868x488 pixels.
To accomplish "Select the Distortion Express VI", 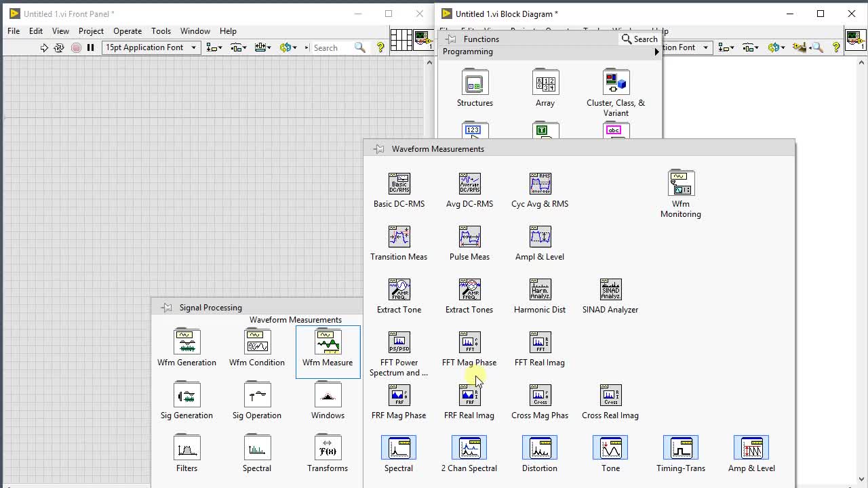I will click(540, 448).
